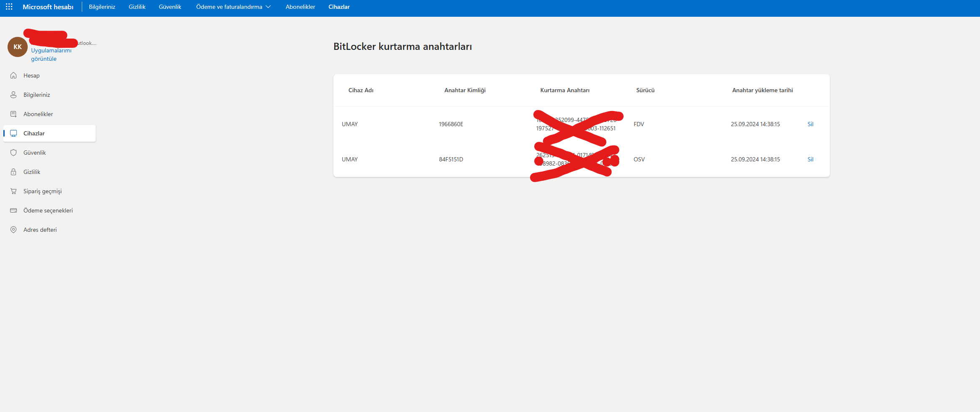Select Adres defteri in the sidebar
980x412 pixels.
pyautogui.click(x=40, y=230)
